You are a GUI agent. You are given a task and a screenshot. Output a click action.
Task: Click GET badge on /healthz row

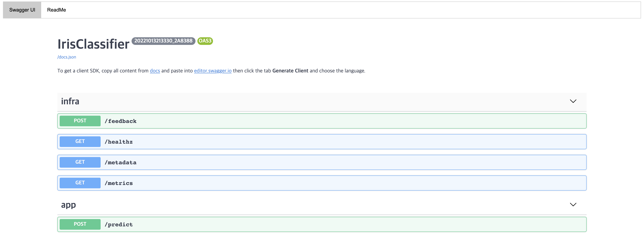coord(80,142)
